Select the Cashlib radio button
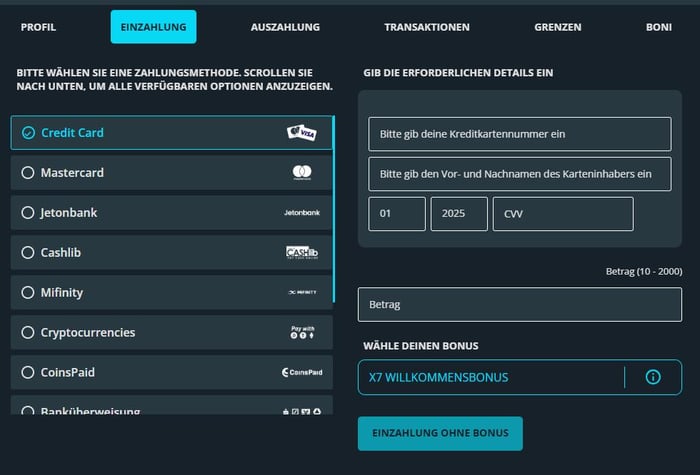700x475 pixels. click(x=28, y=253)
